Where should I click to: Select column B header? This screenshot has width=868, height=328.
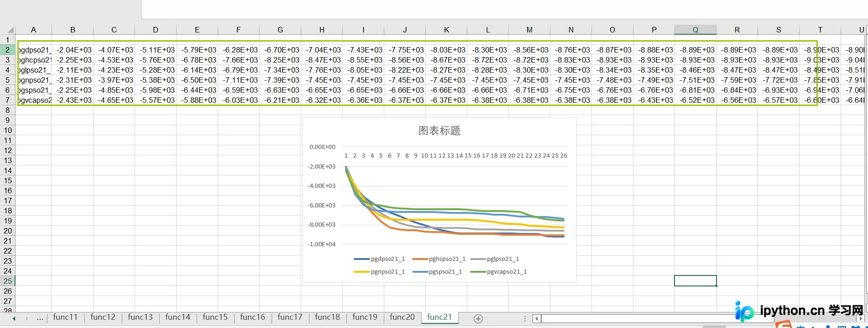tap(73, 30)
